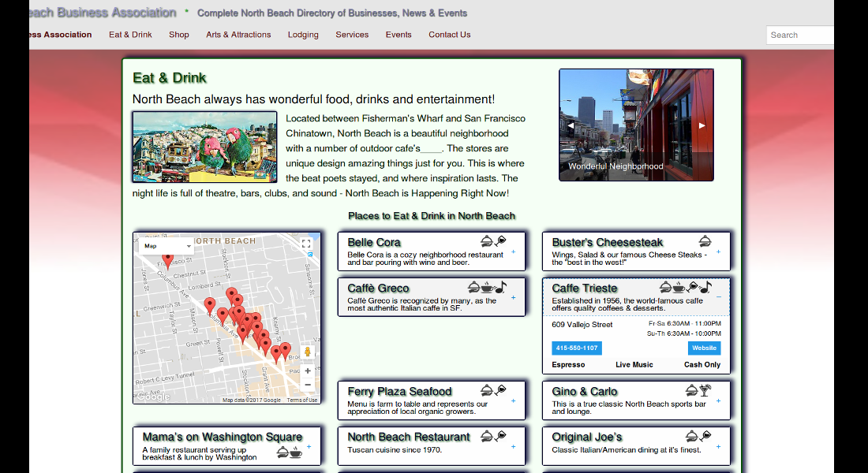Click the Terms of Use map link
This screenshot has height=473, width=868.
click(302, 400)
